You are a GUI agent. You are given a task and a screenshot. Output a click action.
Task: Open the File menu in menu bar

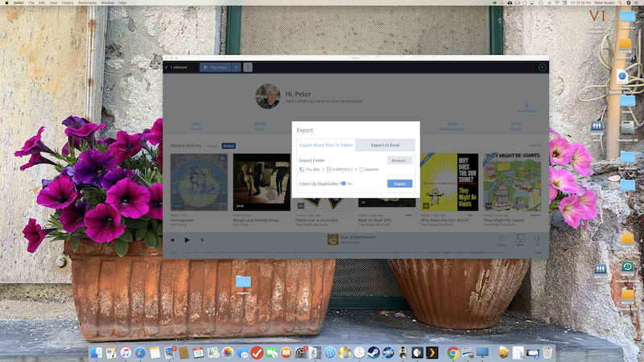coord(31,2)
